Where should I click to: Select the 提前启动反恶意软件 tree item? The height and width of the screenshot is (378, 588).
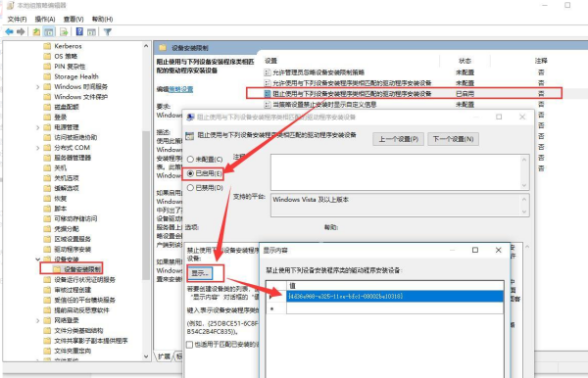point(81,310)
